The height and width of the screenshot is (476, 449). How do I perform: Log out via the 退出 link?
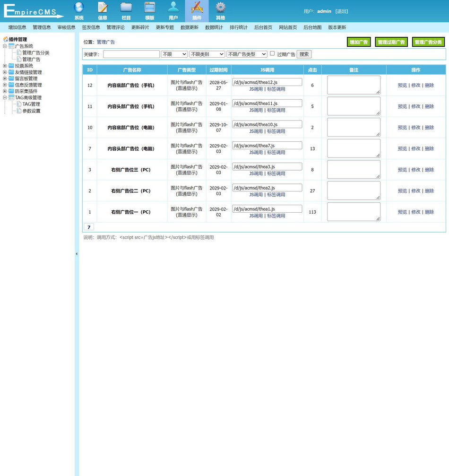[x=342, y=11]
